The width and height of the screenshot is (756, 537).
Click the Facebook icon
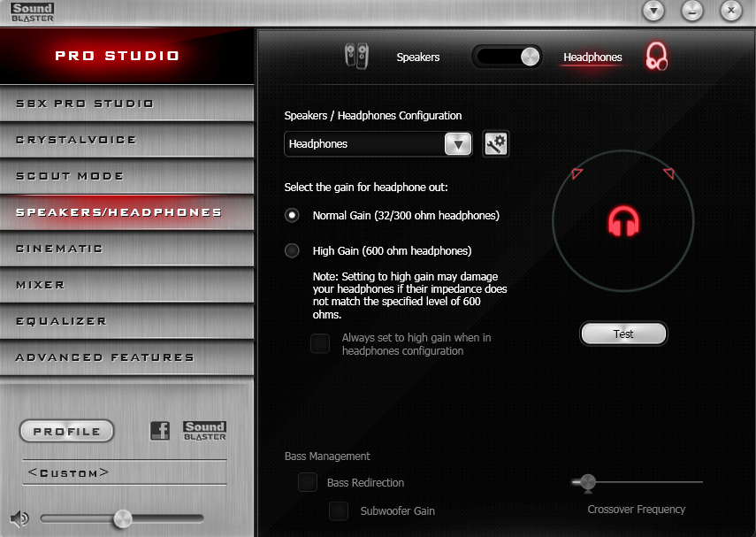click(160, 431)
